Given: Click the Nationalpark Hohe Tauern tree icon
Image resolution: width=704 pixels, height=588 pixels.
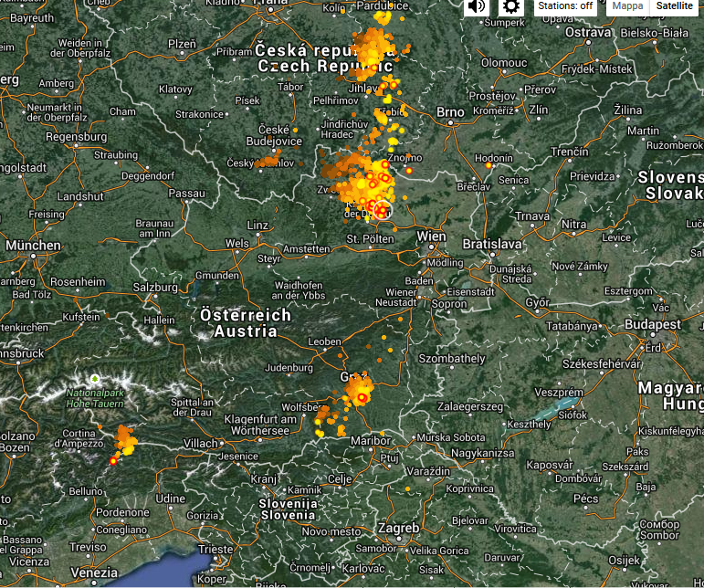Looking at the screenshot, I should point(94,379).
